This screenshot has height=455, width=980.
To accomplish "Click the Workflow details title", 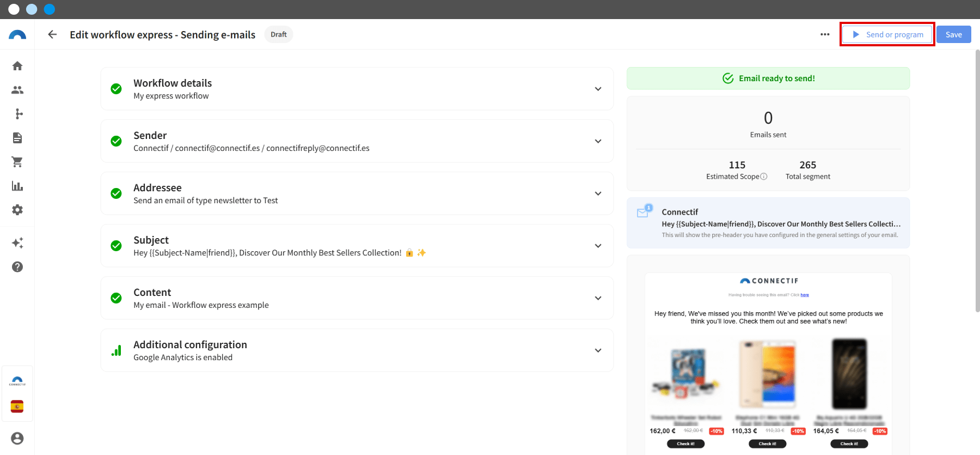I will [173, 83].
